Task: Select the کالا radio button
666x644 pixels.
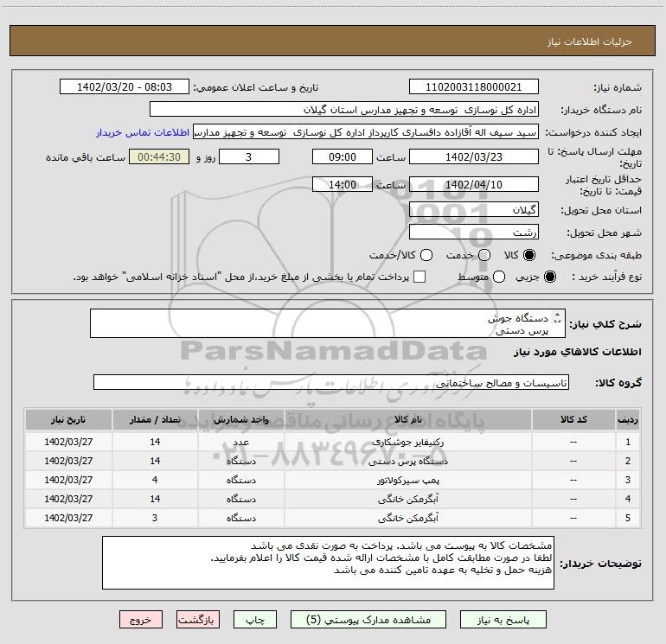Action: [x=529, y=255]
